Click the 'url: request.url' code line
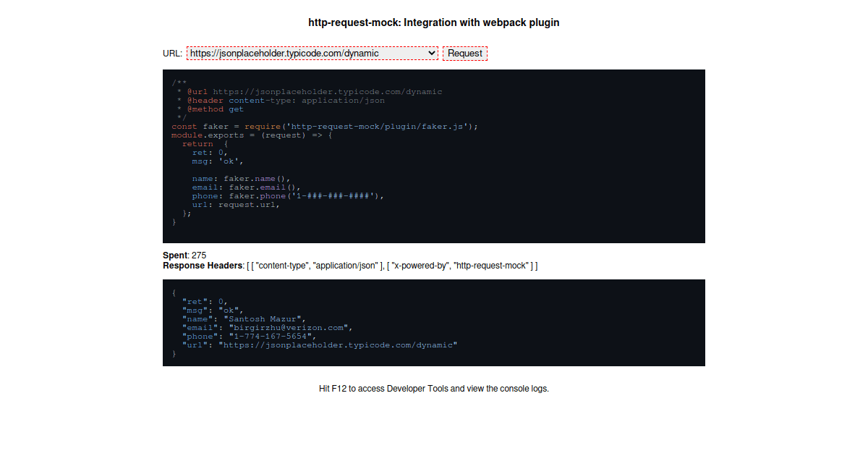The width and height of the screenshot is (868, 456). point(236,205)
